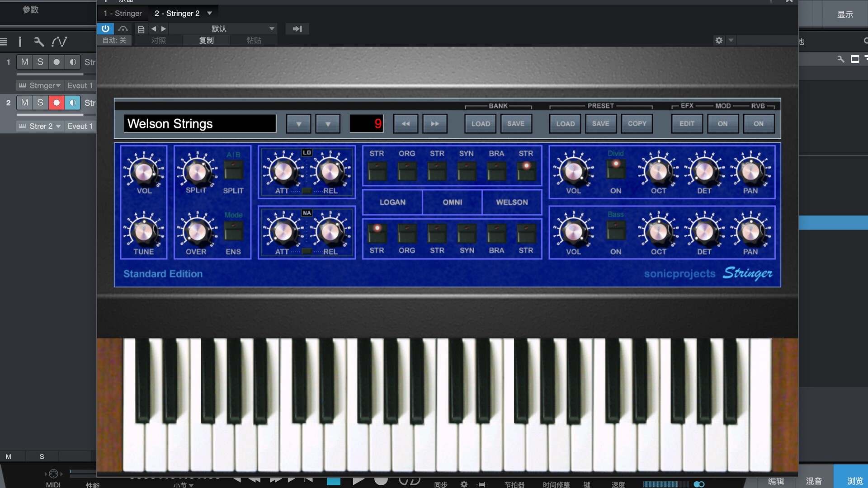
Task: Toggle record arm on track 2
Action: point(57,103)
